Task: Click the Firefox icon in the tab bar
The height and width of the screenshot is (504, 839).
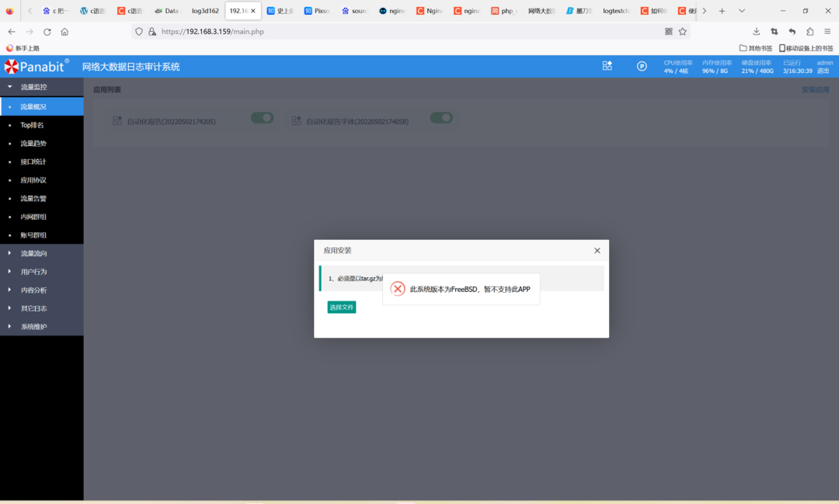Action: coord(9,11)
